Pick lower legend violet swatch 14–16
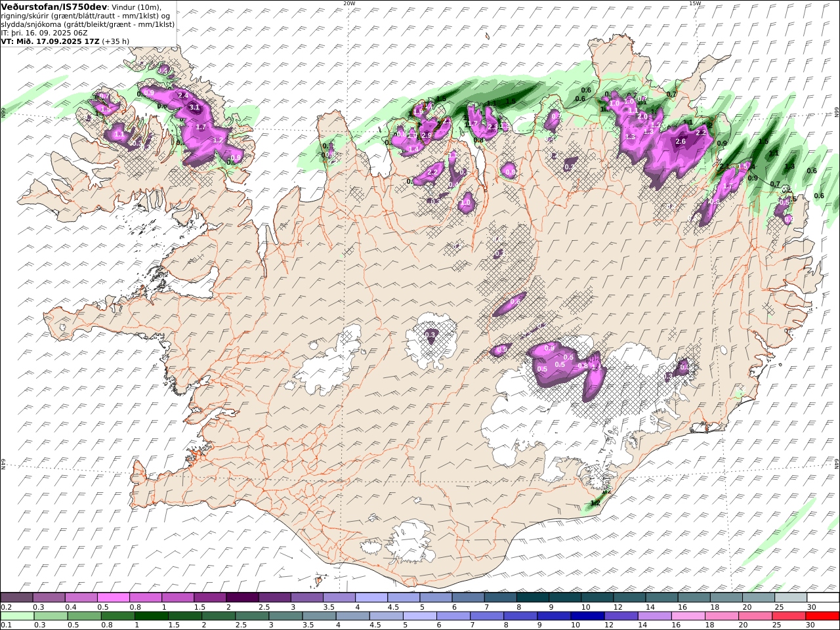The image size is (840, 630). pyautogui.click(x=654, y=616)
